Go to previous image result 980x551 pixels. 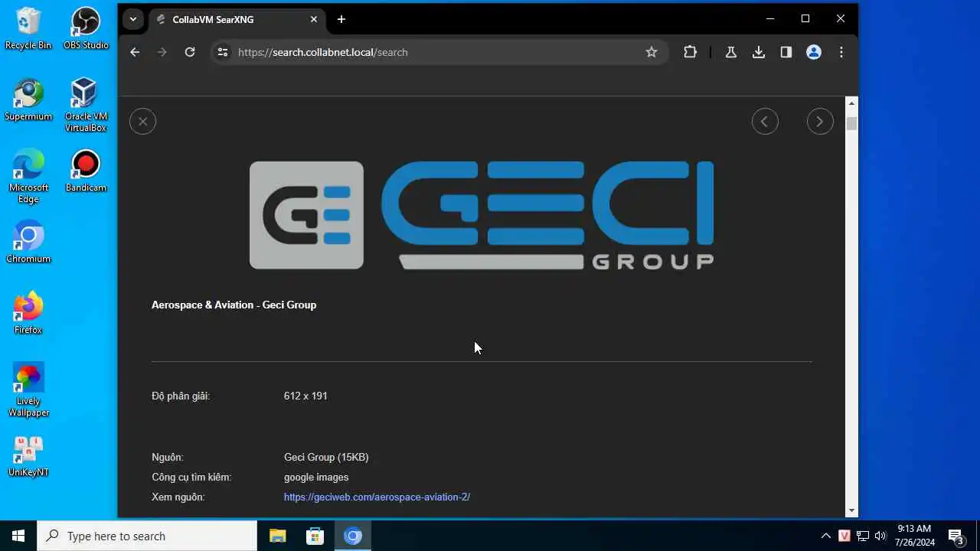(765, 122)
